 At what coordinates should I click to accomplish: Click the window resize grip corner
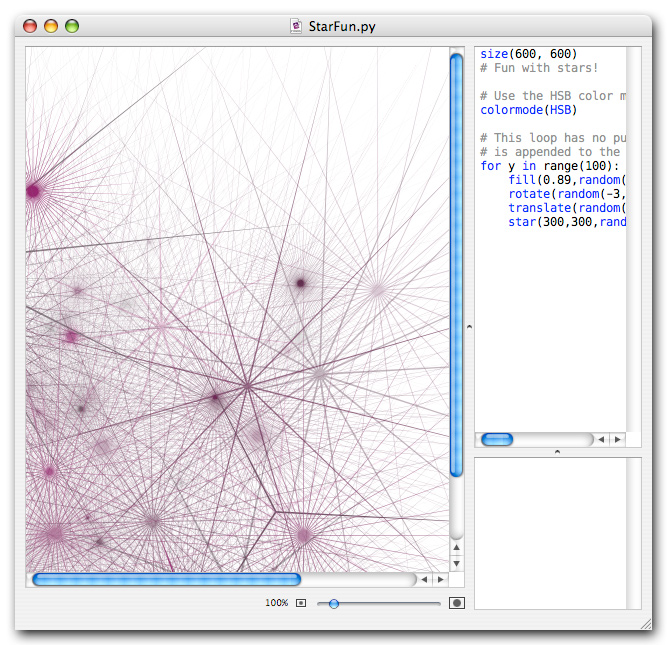pyautogui.click(x=646, y=624)
